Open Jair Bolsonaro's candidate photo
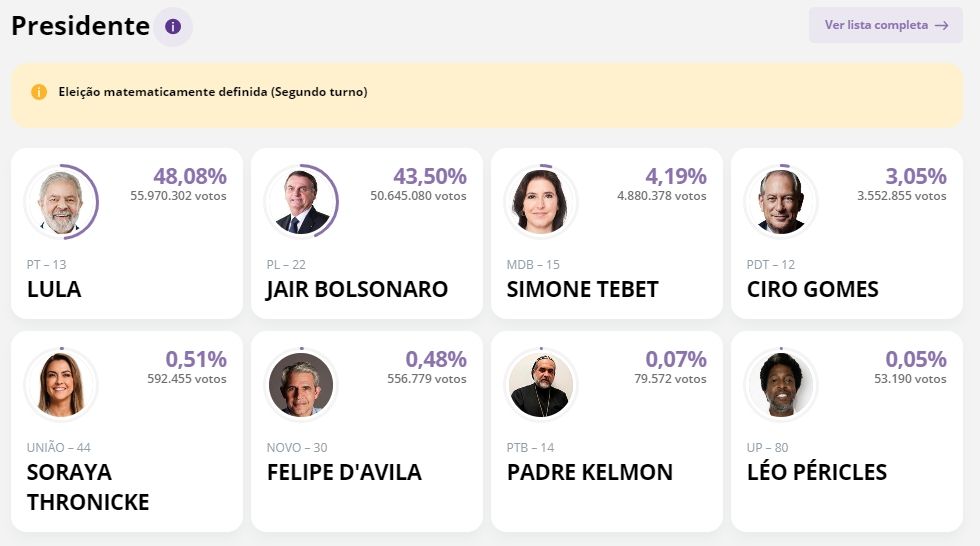The height and width of the screenshot is (546, 980). [x=301, y=202]
